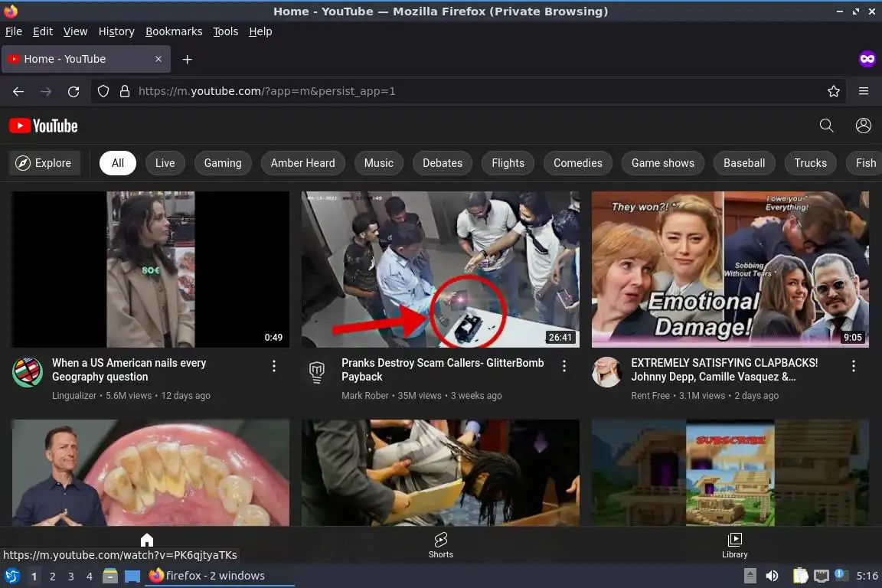This screenshot has width=882, height=588.
Task: Open Lingualizer channel avatar
Action: point(28,372)
